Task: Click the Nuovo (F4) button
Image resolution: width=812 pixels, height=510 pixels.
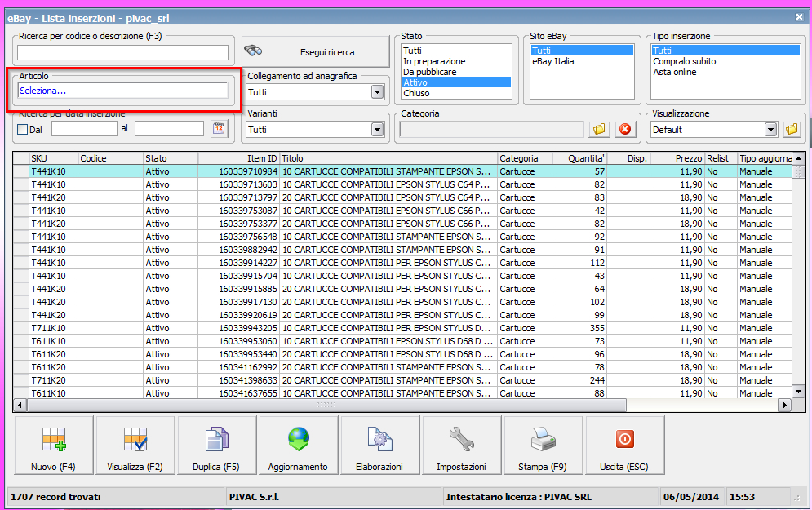Action: coord(54,445)
